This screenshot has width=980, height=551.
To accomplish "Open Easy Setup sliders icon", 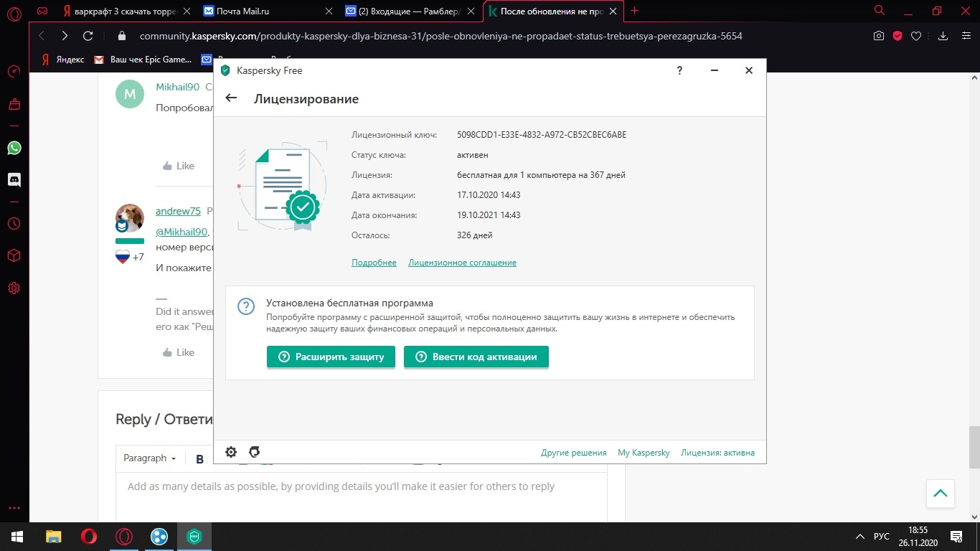I will (966, 36).
